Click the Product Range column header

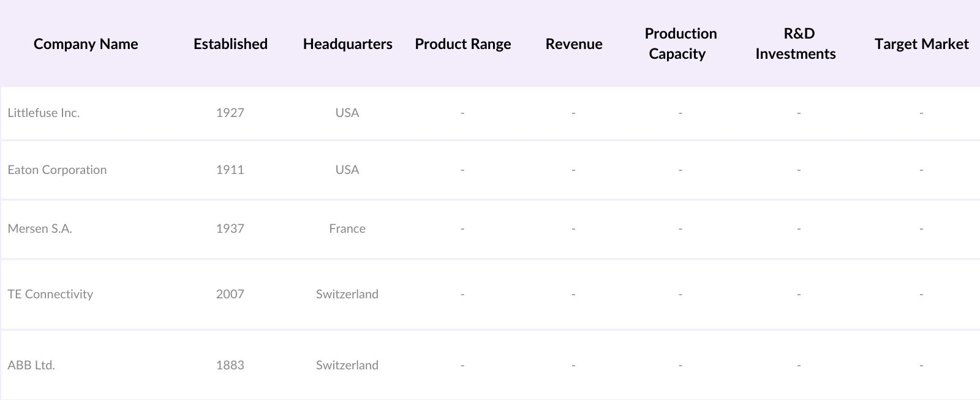coord(462,44)
